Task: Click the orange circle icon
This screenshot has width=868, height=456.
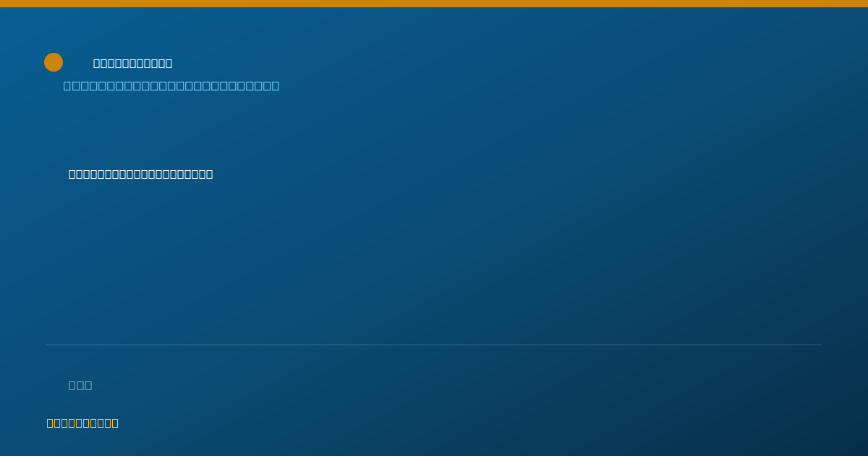Action: tap(54, 62)
